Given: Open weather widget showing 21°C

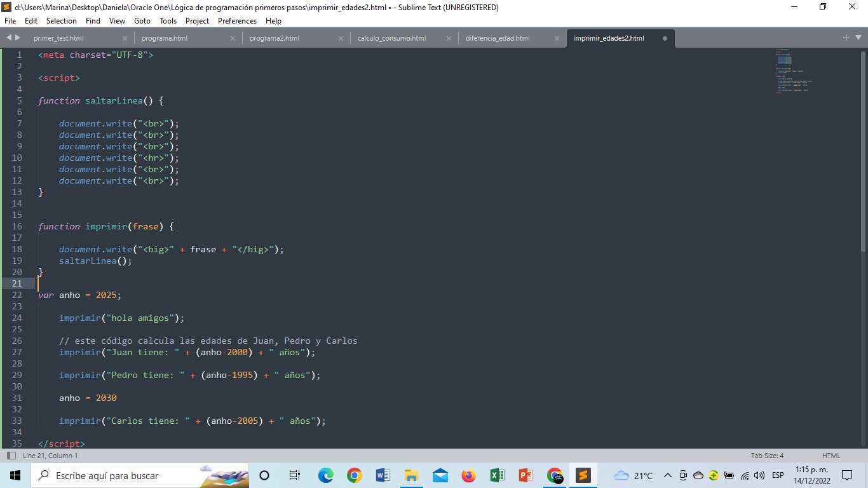Looking at the screenshot, I should coord(634,475).
